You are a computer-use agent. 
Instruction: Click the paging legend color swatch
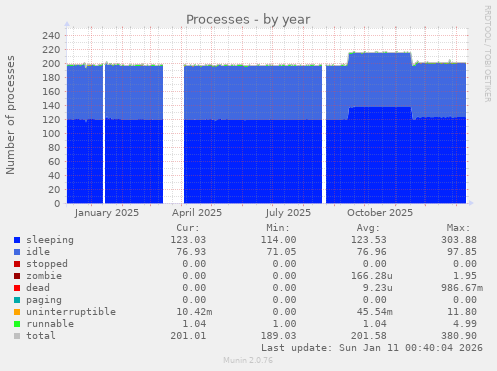coord(17,300)
